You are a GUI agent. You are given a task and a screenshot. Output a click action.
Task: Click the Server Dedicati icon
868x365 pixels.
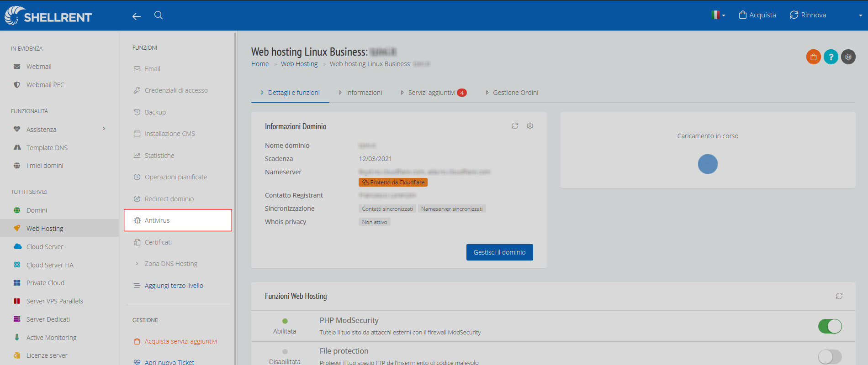(17, 319)
